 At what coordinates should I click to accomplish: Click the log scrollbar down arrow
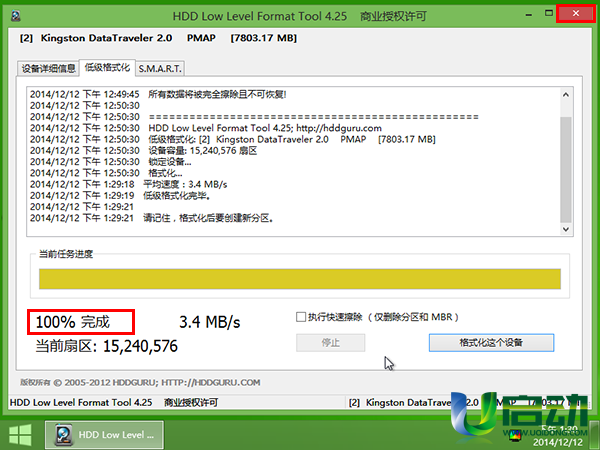point(566,229)
